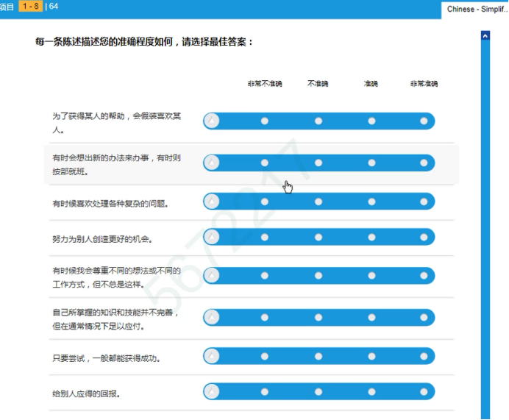Select 非常不准确 for 努力为别人创造更好的机会 statement
Image resolution: width=509 pixels, height=420 pixels.
coord(265,237)
